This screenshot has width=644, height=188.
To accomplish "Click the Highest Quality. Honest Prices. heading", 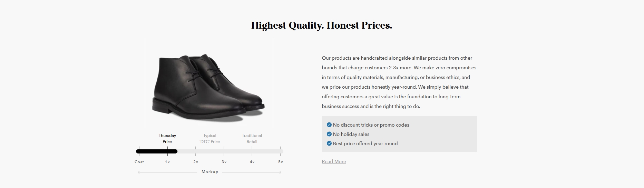I will [322, 26].
